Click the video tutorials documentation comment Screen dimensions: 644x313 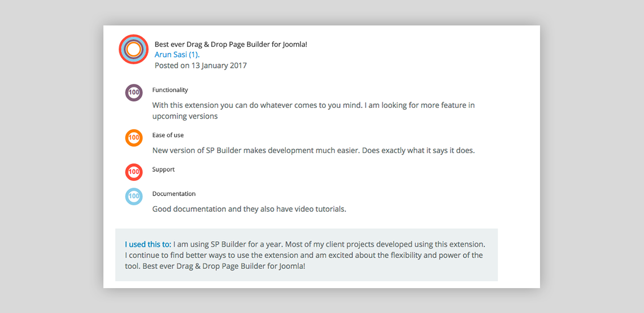coord(249,209)
